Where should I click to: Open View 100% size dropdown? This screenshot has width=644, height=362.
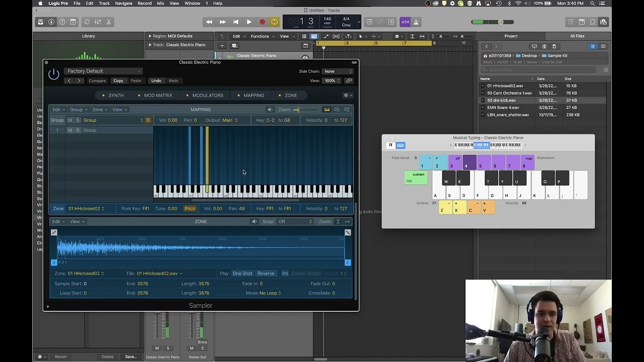click(x=333, y=80)
